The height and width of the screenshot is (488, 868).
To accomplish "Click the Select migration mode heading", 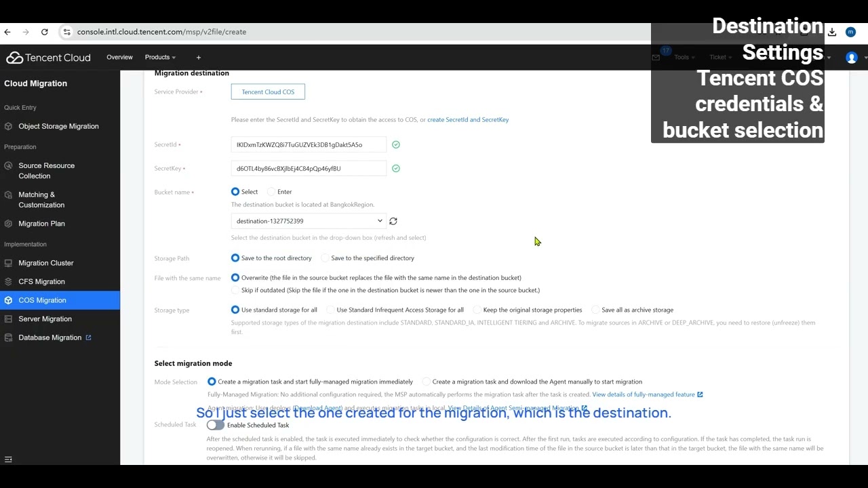I will (x=193, y=363).
